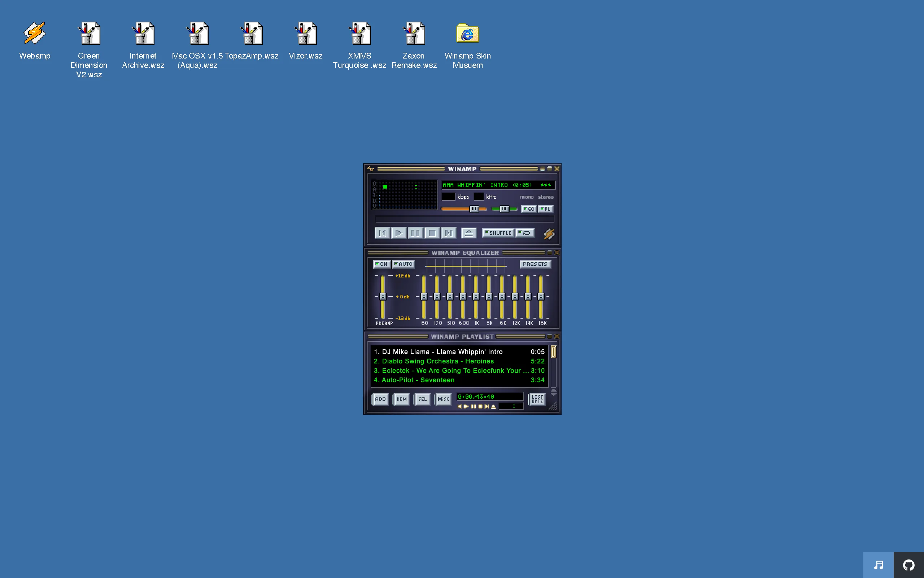Viewport: 924px width, 578px height.
Task: Click mini previous-track icon in playlist window
Action: (459, 406)
